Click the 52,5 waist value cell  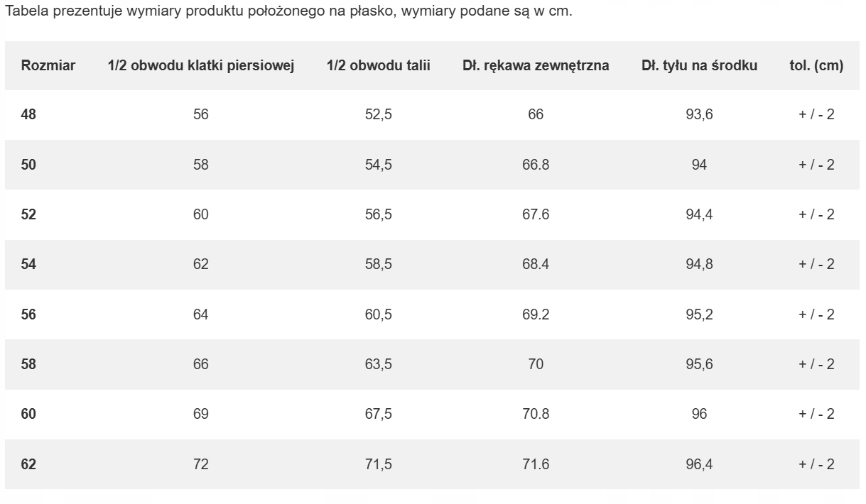(378, 114)
